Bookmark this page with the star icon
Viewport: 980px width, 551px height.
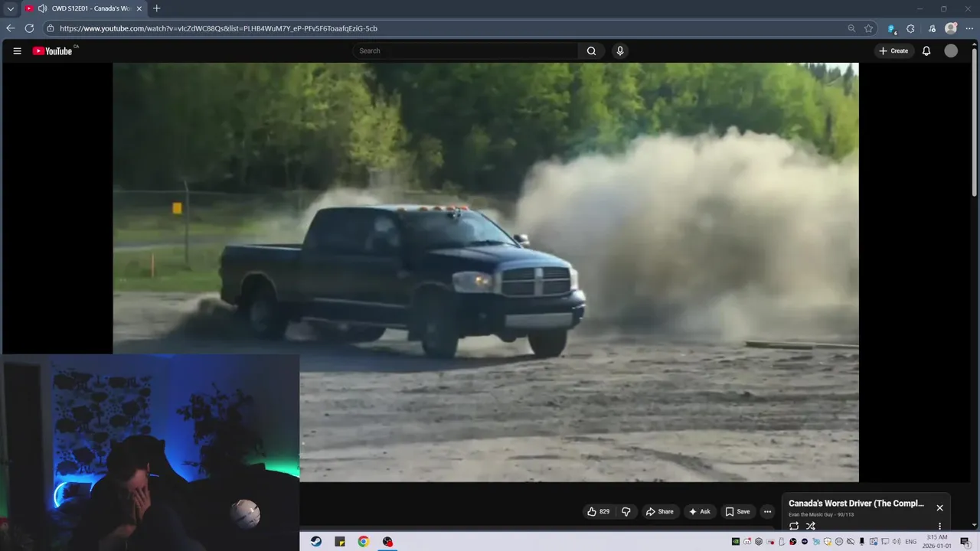pos(869,28)
